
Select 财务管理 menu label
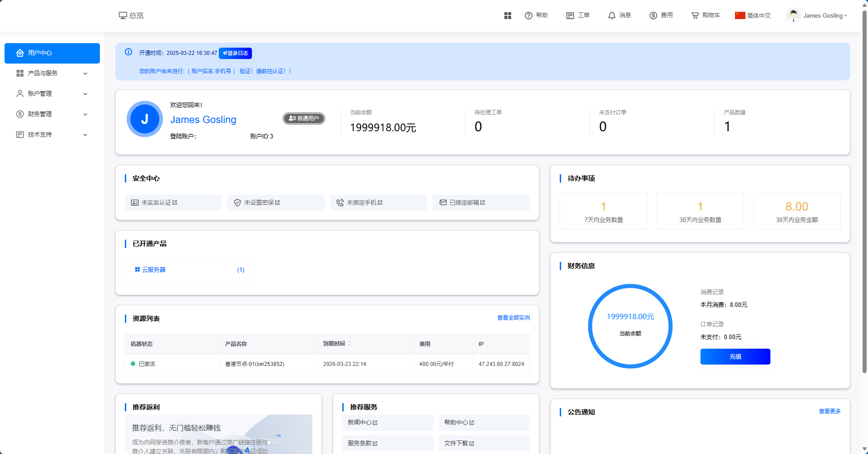coord(40,114)
